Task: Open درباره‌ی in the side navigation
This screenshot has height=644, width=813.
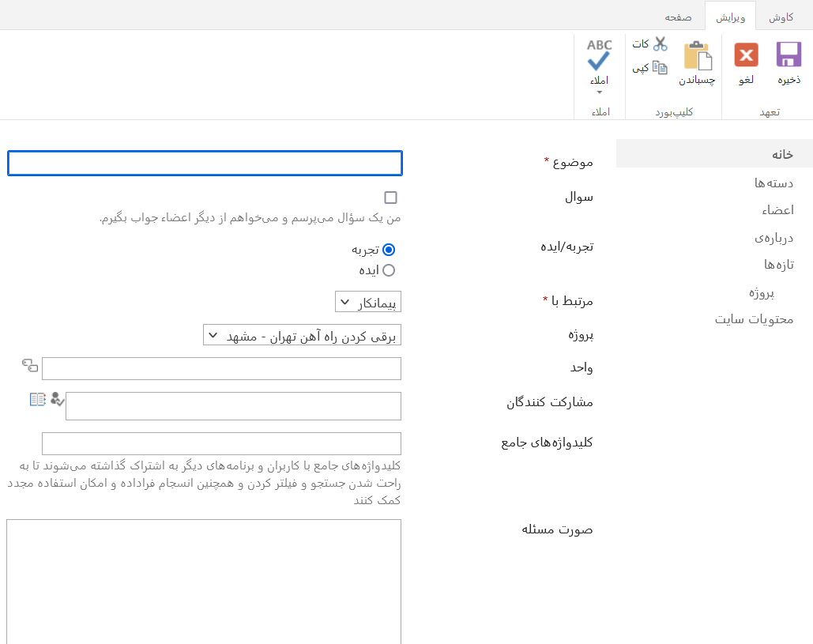Action: click(x=773, y=238)
